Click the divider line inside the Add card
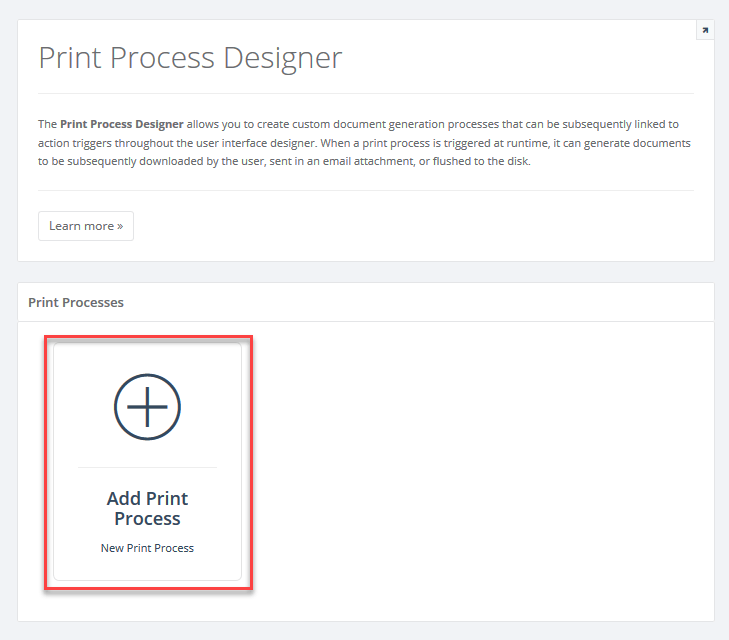 tap(147, 467)
